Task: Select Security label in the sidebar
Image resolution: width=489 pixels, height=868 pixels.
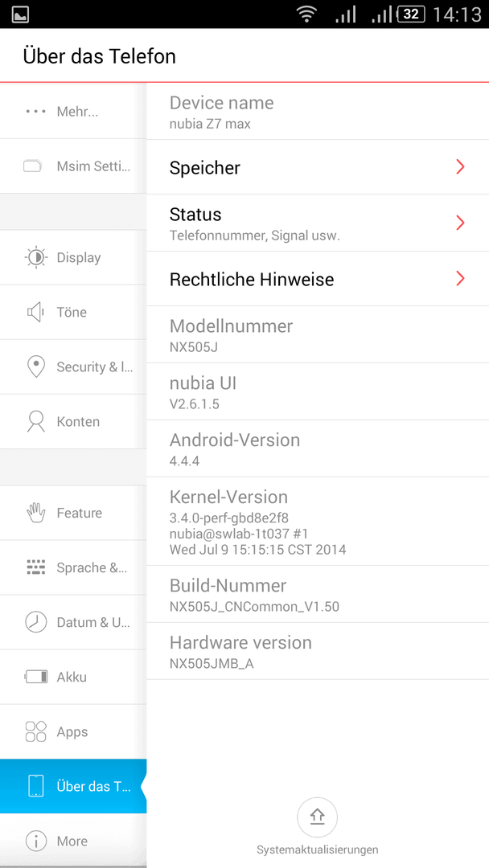Action: [x=95, y=367]
